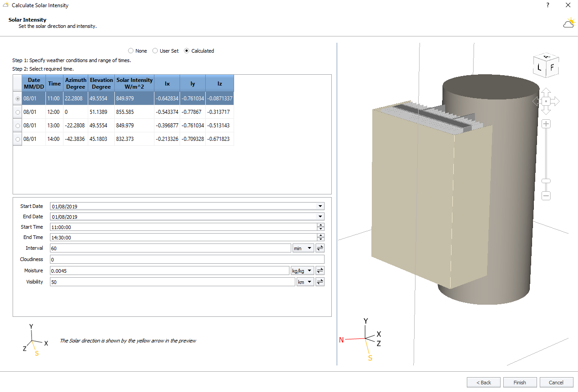Viewport: 578px width, 392px height.
Task: Swap units for the Interval field
Action: [x=320, y=248]
